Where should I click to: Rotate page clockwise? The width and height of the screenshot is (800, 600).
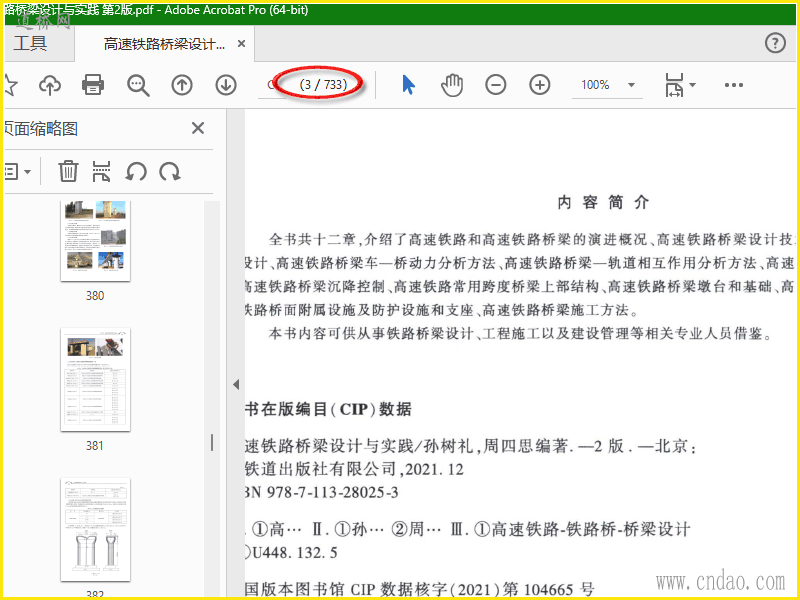click(x=169, y=171)
